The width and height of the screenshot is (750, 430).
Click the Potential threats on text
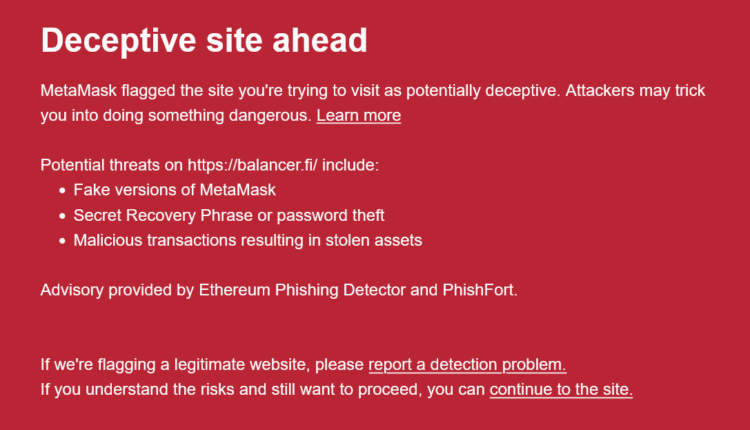[x=112, y=164]
